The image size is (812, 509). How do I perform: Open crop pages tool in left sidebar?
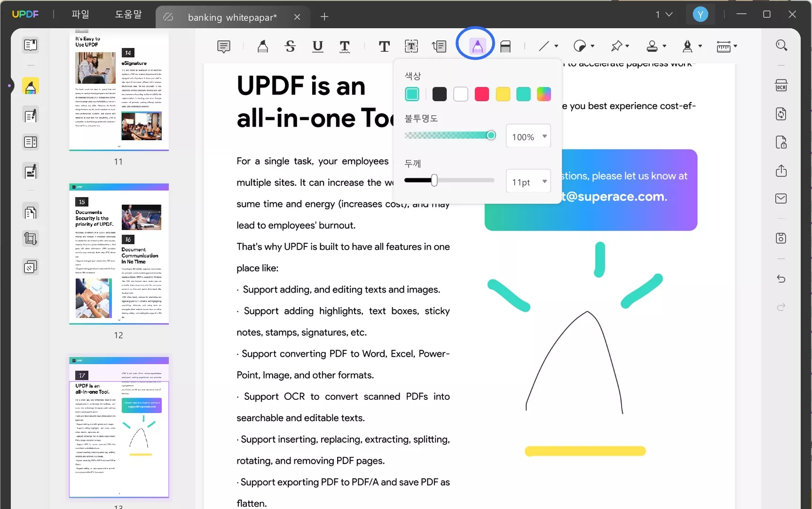pyautogui.click(x=31, y=239)
